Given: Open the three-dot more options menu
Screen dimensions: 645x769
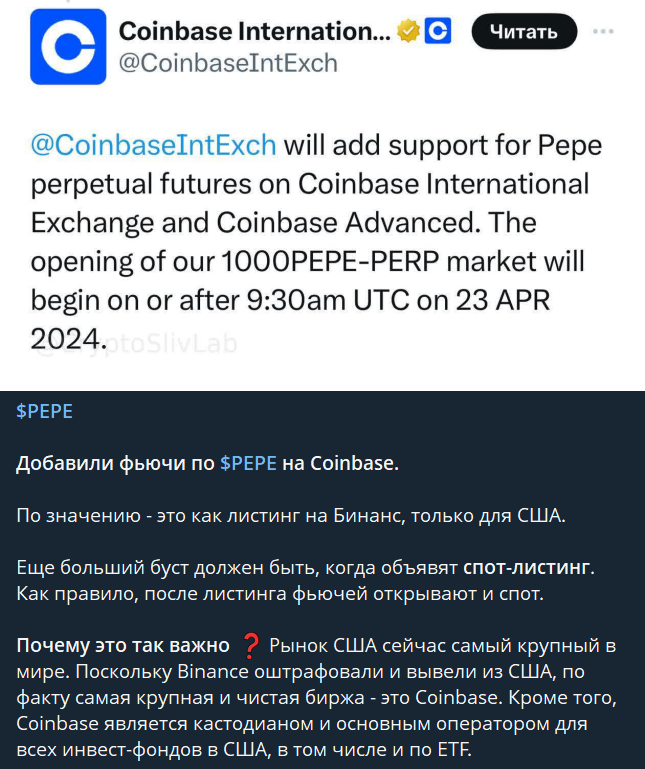Looking at the screenshot, I should pos(603,32).
